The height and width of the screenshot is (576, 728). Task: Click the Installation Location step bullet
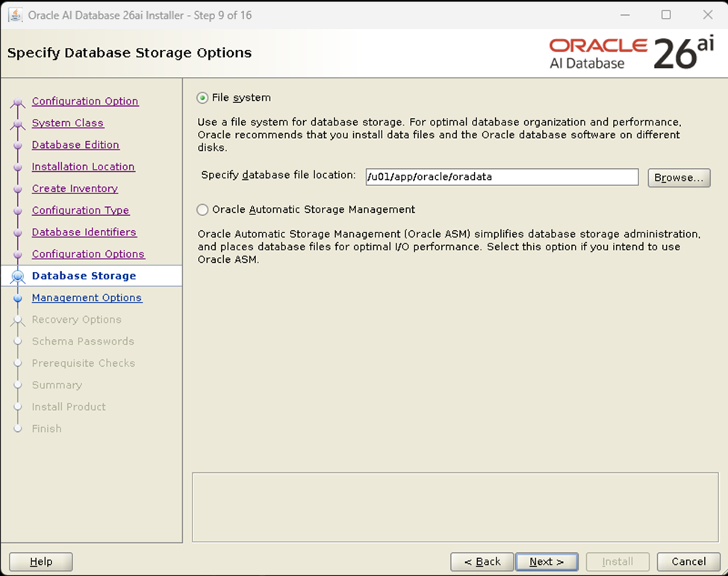tap(18, 167)
